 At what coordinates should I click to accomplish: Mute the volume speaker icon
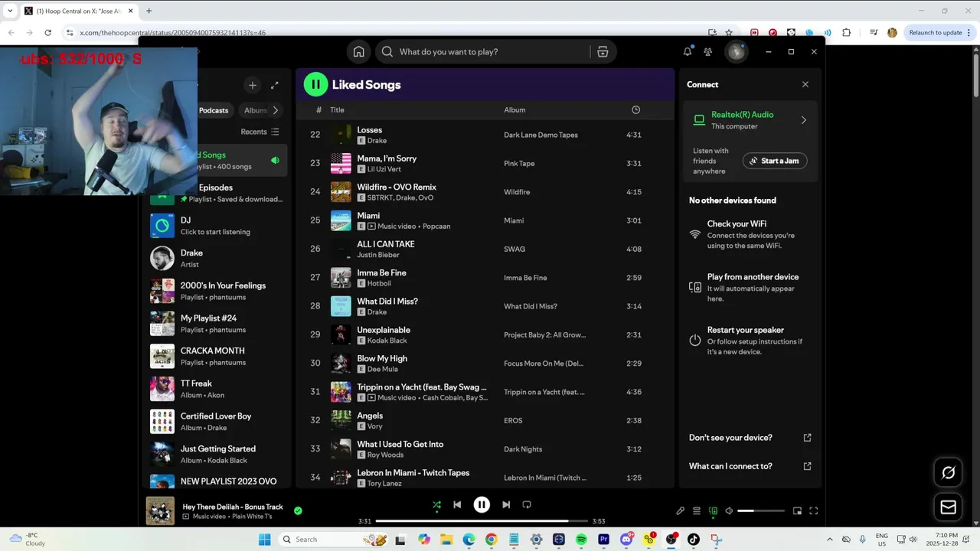point(729,510)
